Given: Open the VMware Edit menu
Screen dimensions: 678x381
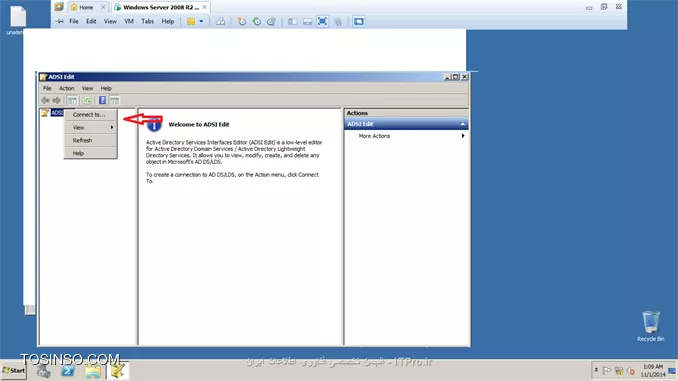Looking at the screenshot, I should coord(91,21).
